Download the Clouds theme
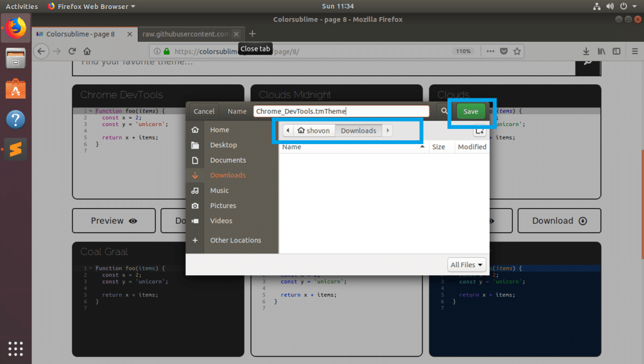 pos(559,221)
